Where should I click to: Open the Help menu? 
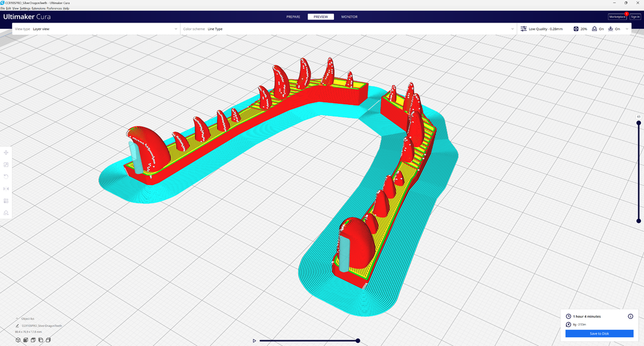[x=66, y=8]
